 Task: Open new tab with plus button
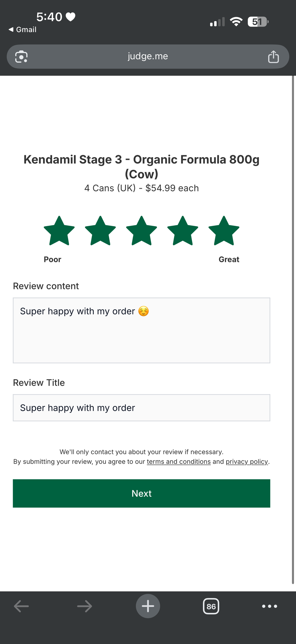(148, 606)
